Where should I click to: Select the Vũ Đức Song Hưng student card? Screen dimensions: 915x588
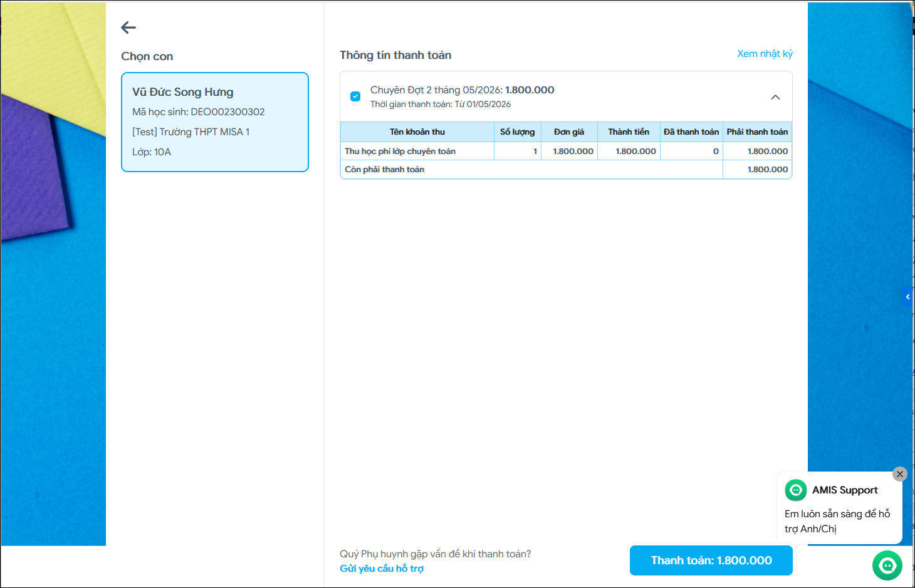[215, 122]
